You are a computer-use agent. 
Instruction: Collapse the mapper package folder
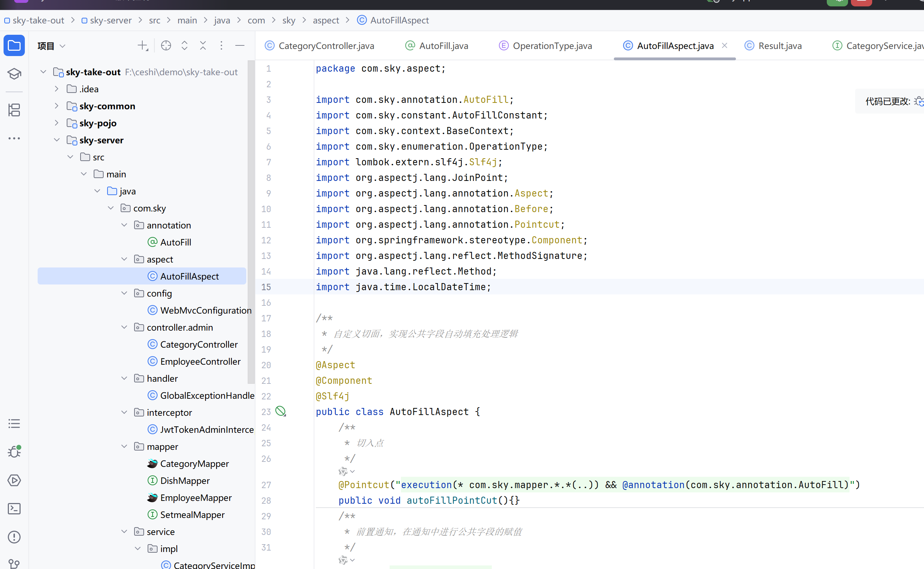point(124,446)
